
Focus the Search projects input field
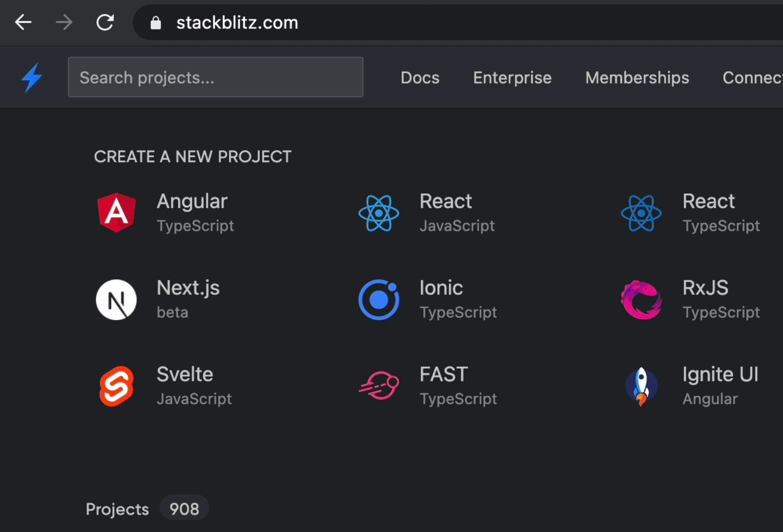[215, 77]
